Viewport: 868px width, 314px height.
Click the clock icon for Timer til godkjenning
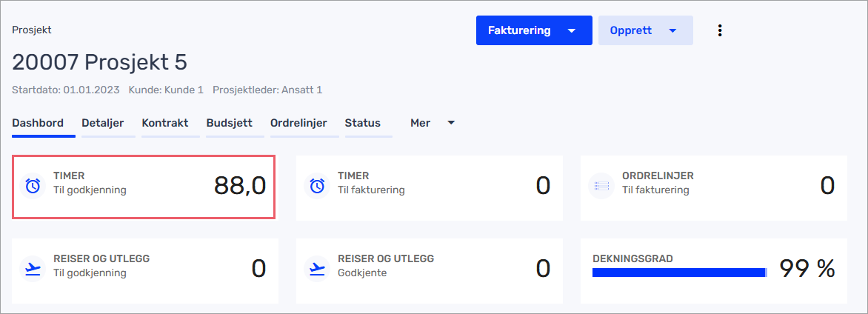click(33, 187)
